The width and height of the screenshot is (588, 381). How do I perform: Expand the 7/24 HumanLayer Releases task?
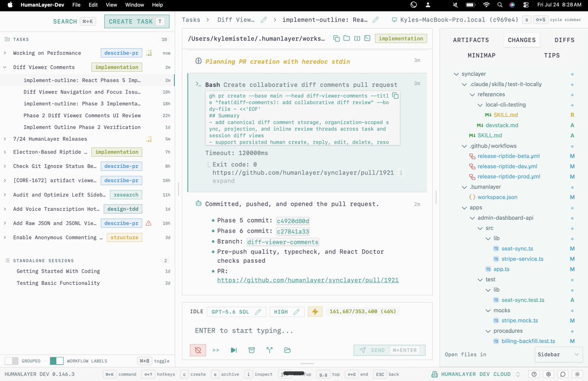tap(5, 139)
